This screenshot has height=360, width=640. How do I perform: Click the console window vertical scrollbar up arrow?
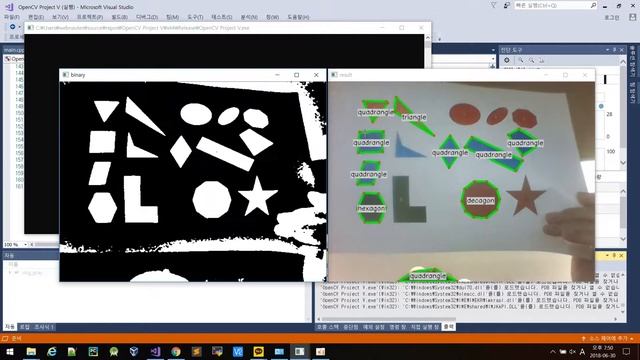pyautogui.click(x=428, y=38)
